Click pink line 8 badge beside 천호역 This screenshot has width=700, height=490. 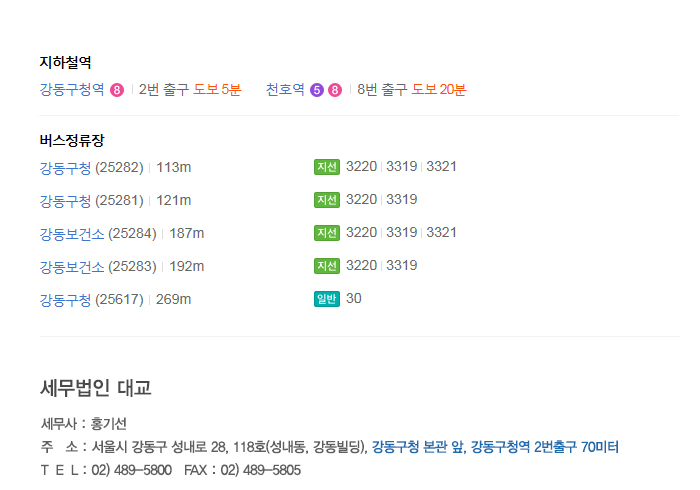click(x=335, y=90)
